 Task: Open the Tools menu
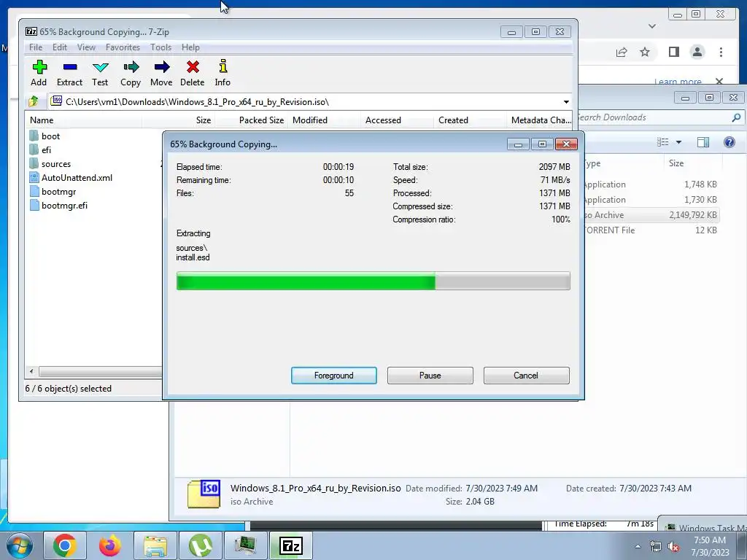(160, 47)
